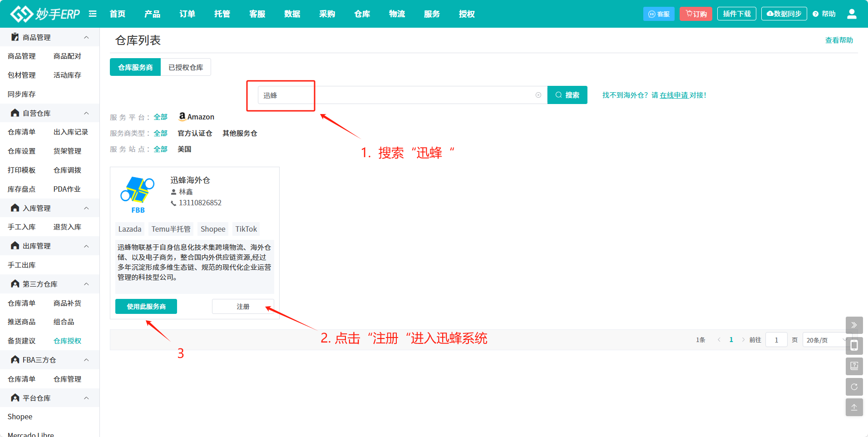Select 全部 for 服务站点 filter
This screenshot has width=868, height=437.
pyautogui.click(x=161, y=149)
